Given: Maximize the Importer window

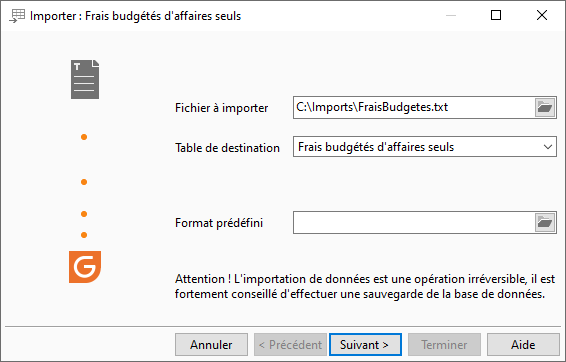Looking at the screenshot, I should tap(496, 15).
